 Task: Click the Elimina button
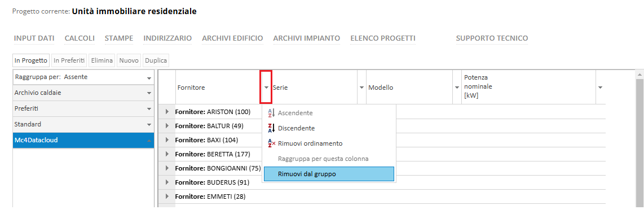pos(102,60)
